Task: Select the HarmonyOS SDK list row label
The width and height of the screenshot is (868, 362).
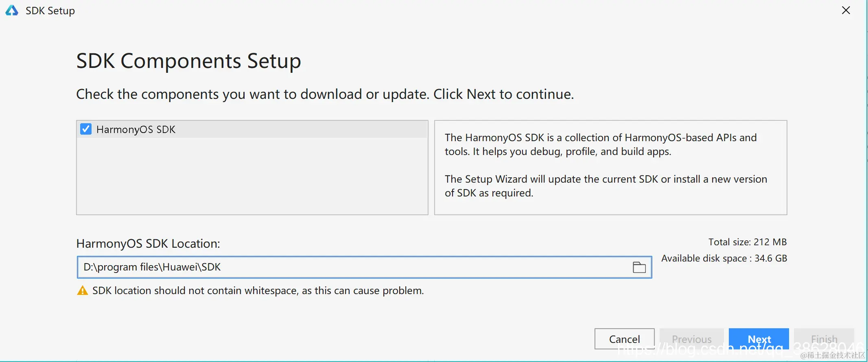Action: tap(136, 129)
